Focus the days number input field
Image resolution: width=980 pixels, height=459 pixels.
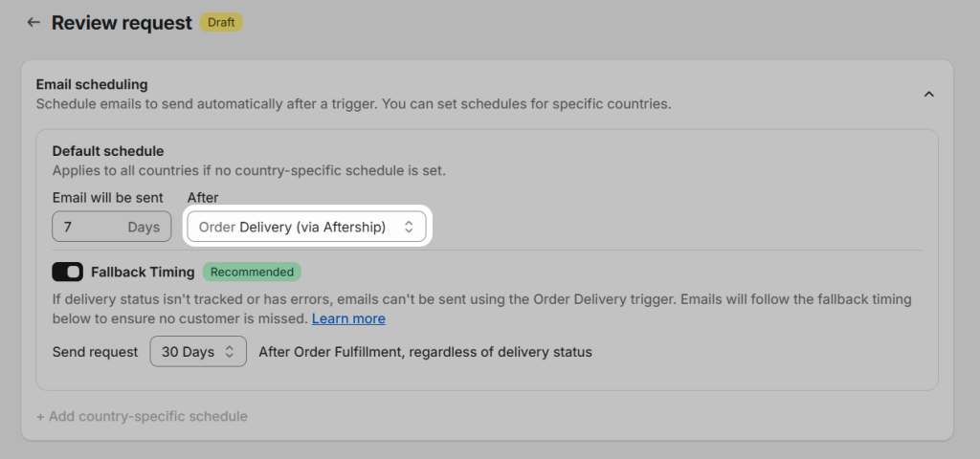point(86,228)
